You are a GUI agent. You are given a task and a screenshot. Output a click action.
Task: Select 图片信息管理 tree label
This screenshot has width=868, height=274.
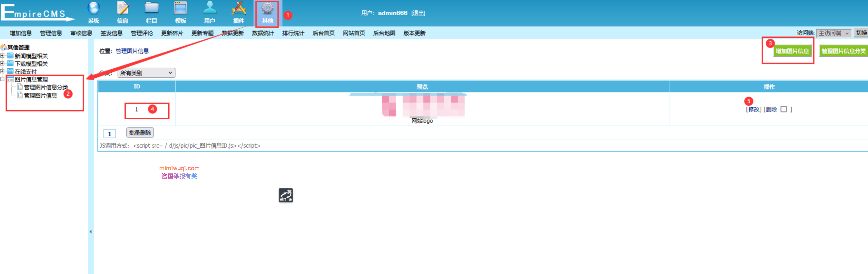tap(31, 80)
